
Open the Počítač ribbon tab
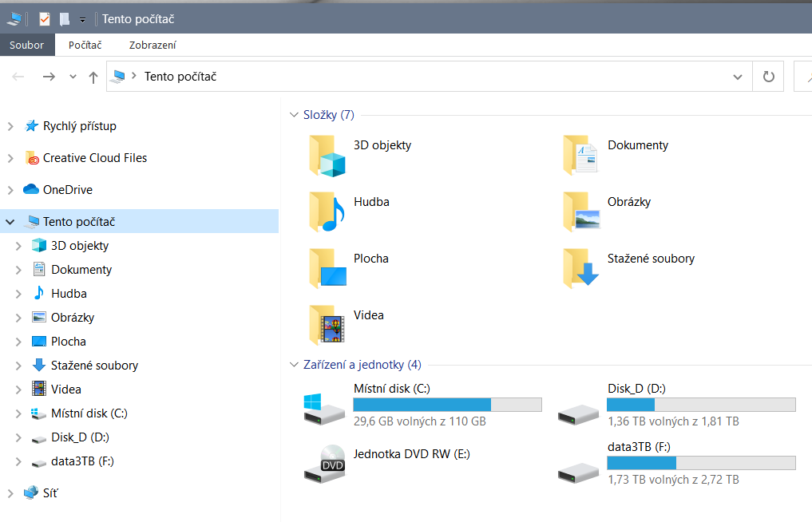coord(85,45)
